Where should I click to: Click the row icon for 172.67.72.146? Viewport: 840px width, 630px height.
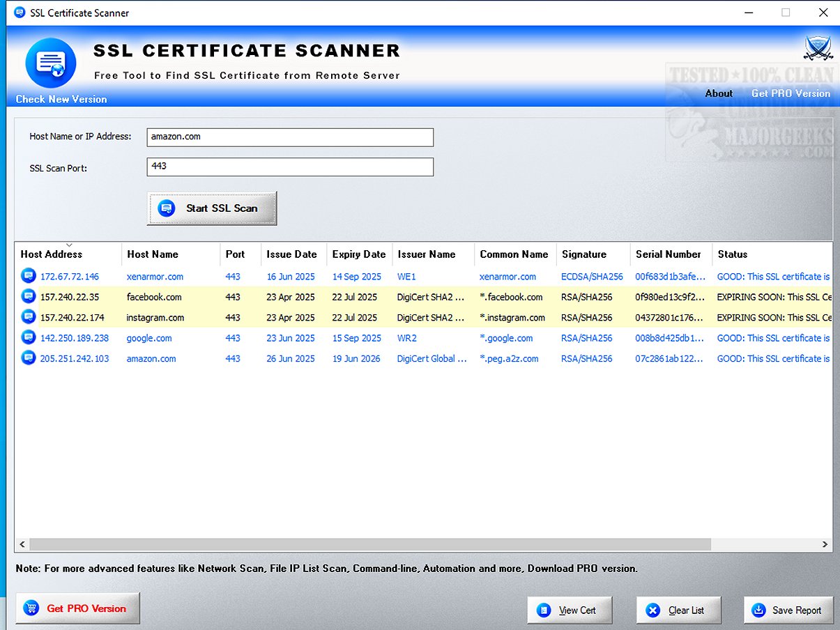tap(29, 276)
